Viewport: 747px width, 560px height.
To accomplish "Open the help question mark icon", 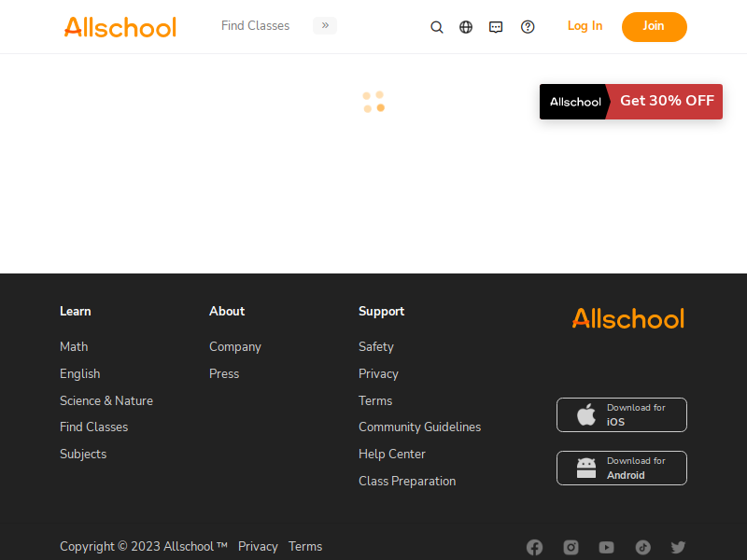I will (x=528, y=27).
